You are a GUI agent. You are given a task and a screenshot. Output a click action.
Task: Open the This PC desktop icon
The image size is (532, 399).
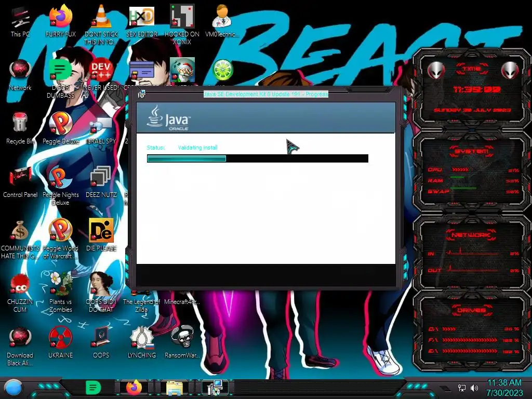coord(20,17)
